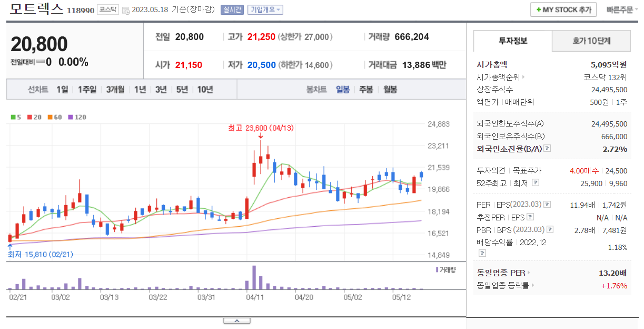Click the 04/11 date axis label
This screenshot has width=644, height=329.
pos(255,297)
